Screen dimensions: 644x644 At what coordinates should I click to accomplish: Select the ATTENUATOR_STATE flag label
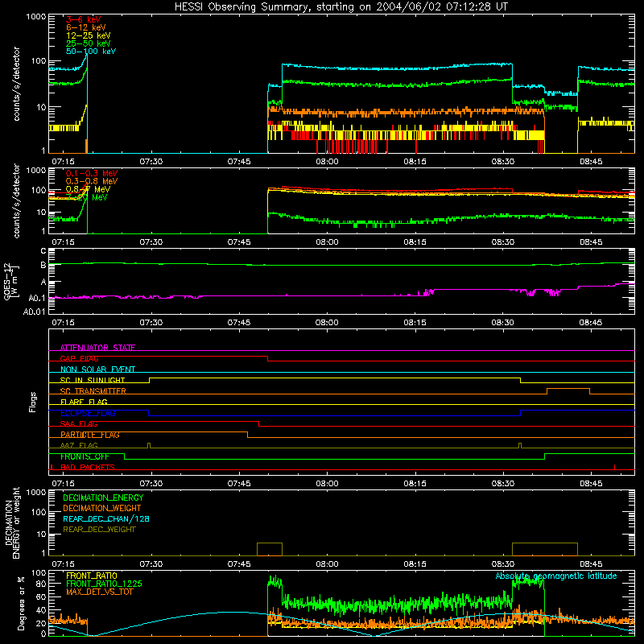point(97,348)
